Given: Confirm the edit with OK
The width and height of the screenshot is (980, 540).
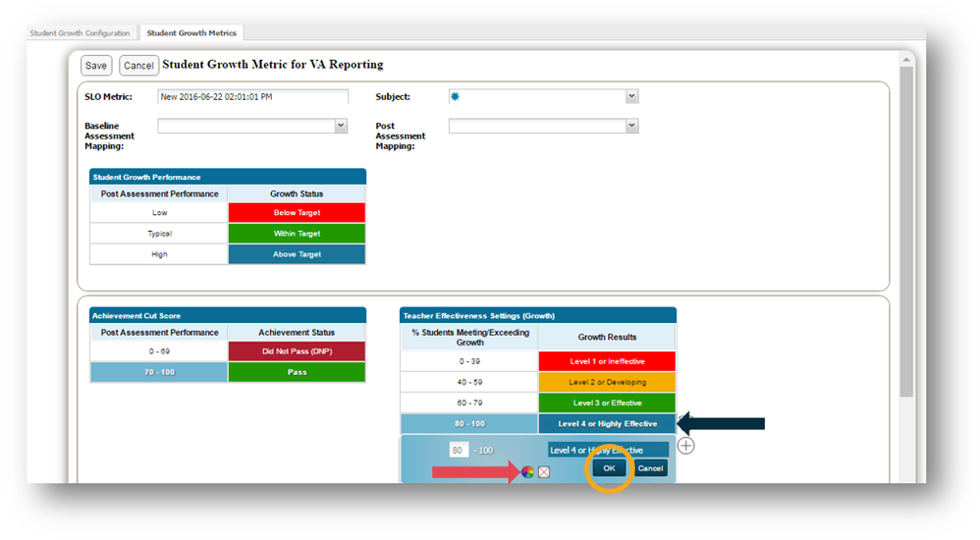Looking at the screenshot, I should pos(610,468).
